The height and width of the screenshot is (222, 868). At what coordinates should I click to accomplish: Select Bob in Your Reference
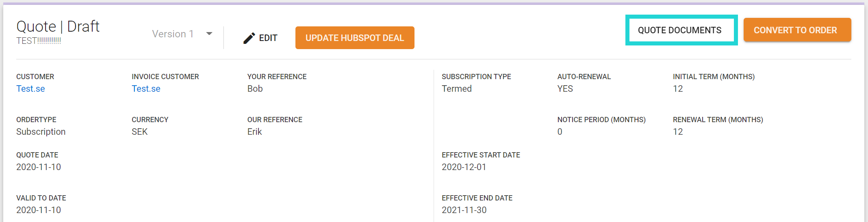click(x=255, y=88)
